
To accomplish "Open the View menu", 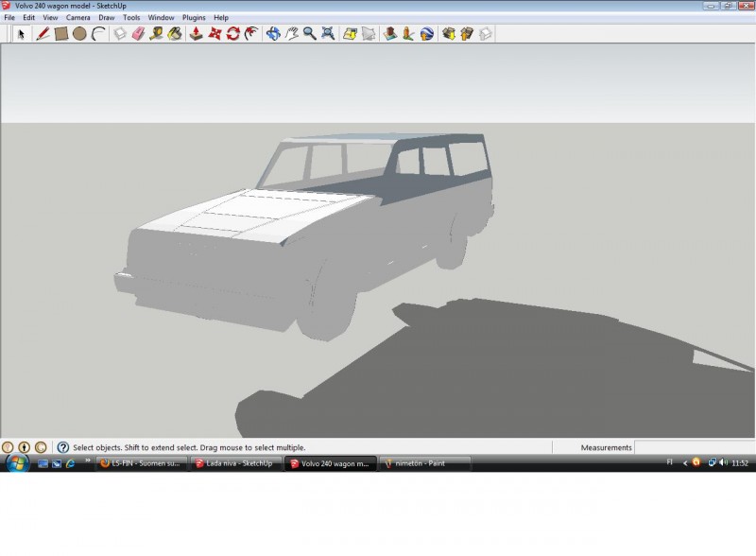I will (x=50, y=17).
